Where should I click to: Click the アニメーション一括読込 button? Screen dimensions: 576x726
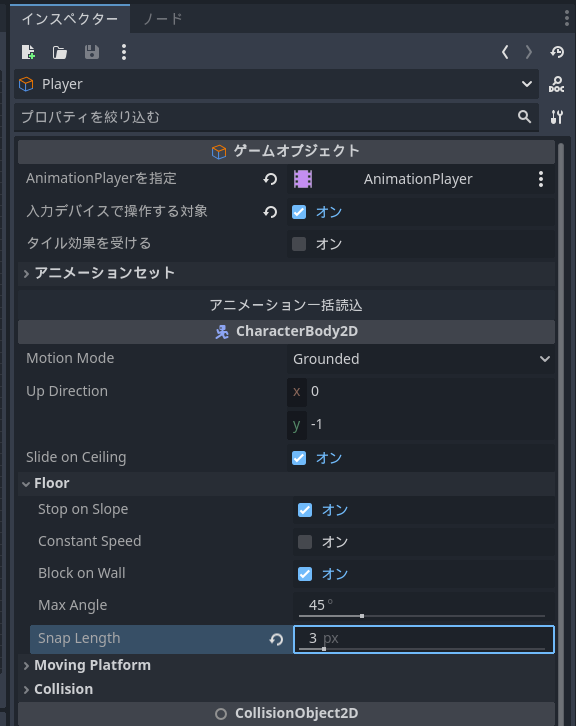[286, 305]
